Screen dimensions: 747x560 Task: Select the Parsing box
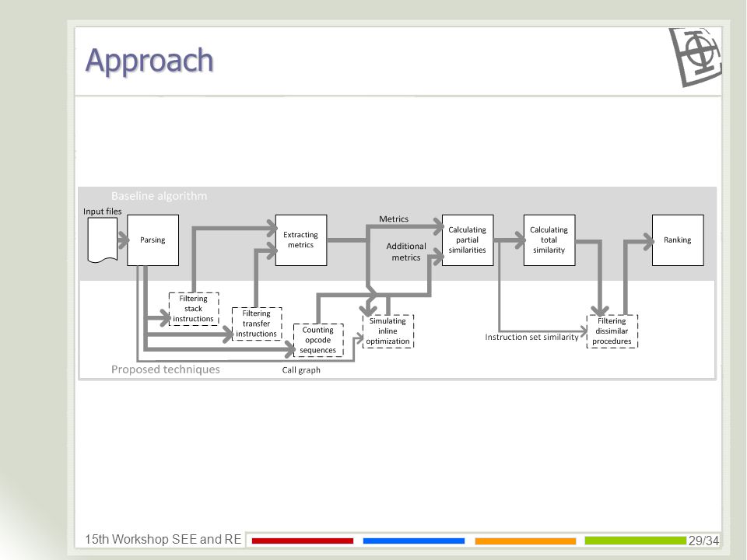153,240
